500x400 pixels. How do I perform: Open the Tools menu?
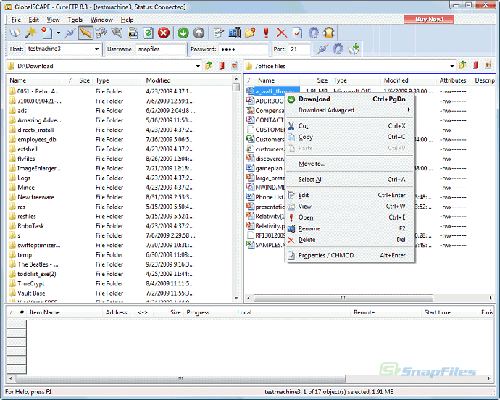75,20
